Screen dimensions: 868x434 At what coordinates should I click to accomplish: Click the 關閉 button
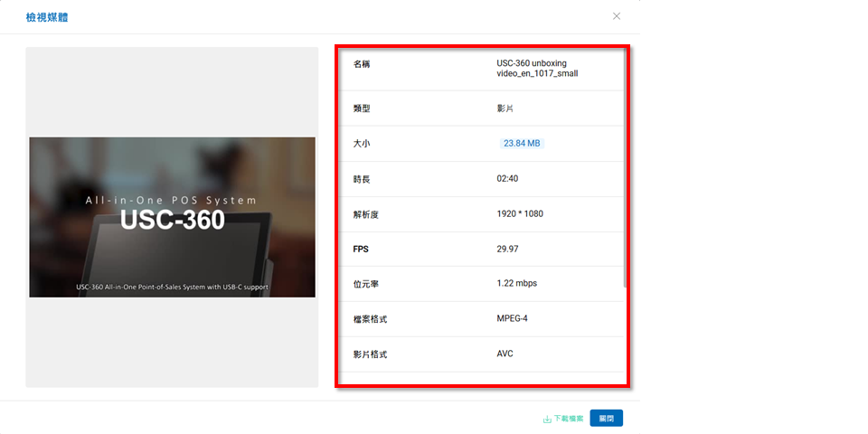(x=606, y=419)
